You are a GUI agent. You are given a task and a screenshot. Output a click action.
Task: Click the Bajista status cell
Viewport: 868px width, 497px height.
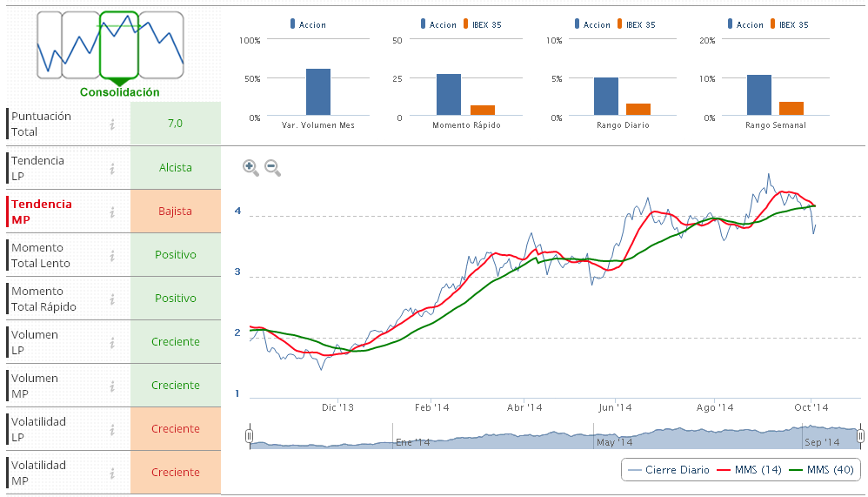(176, 212)
